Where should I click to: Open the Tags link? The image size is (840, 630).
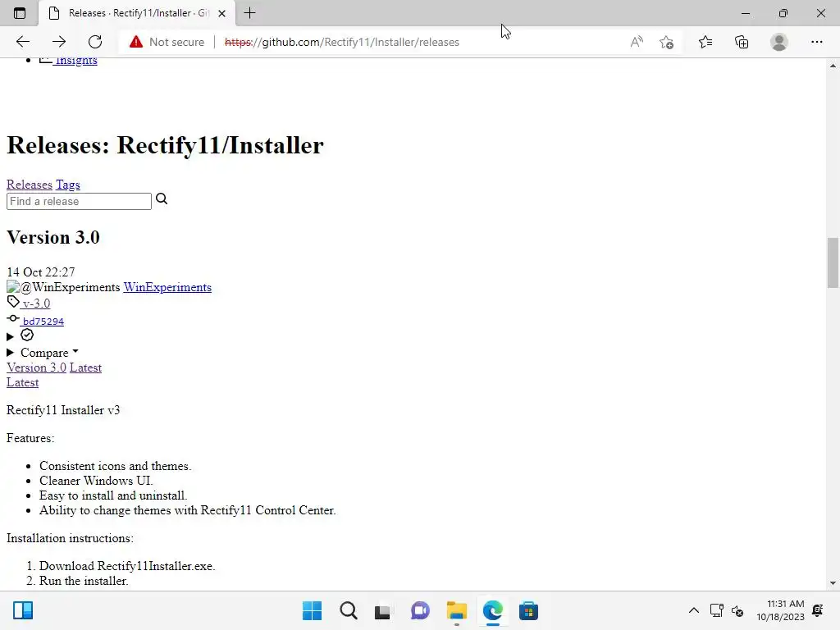68,185
